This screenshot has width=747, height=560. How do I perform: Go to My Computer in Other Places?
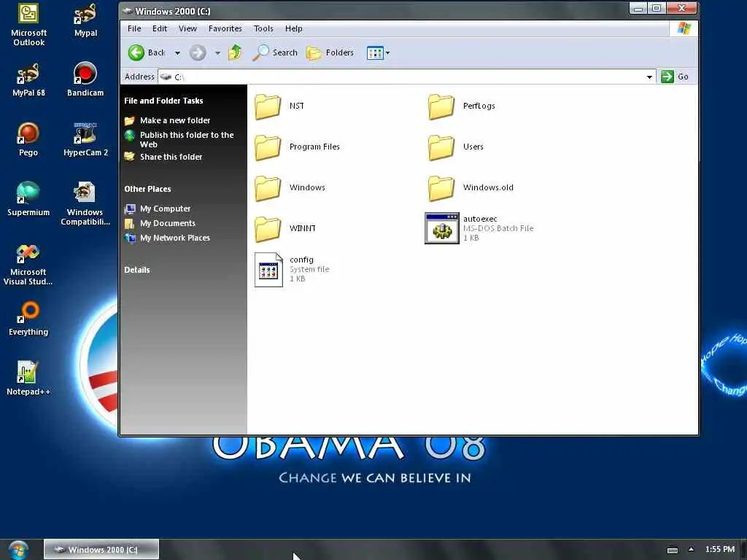(x=165, y=209)
